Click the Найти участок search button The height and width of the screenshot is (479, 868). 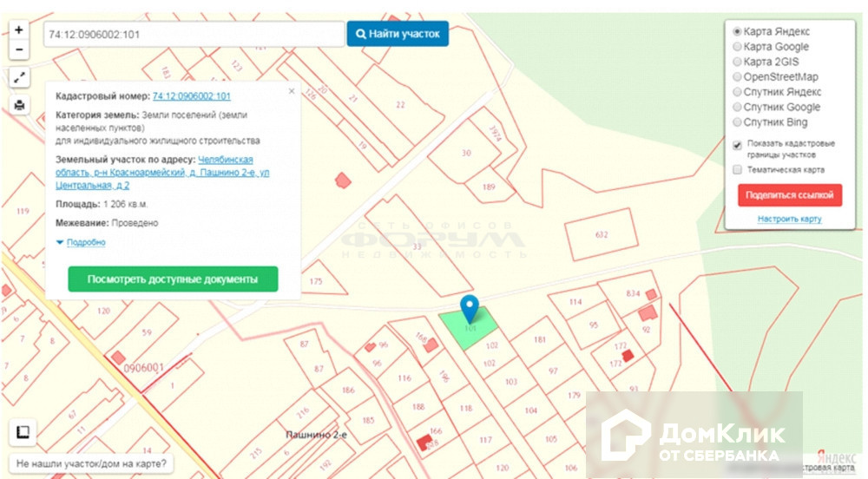398,34
